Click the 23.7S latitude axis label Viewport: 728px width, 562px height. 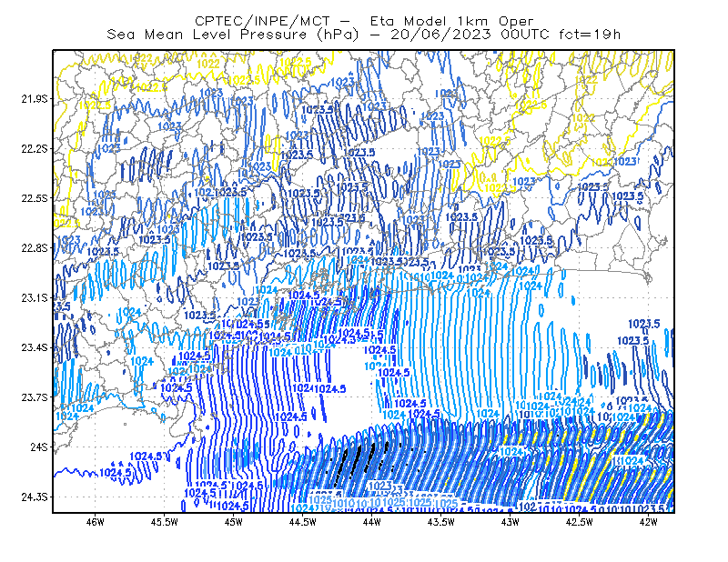point(35,397)
